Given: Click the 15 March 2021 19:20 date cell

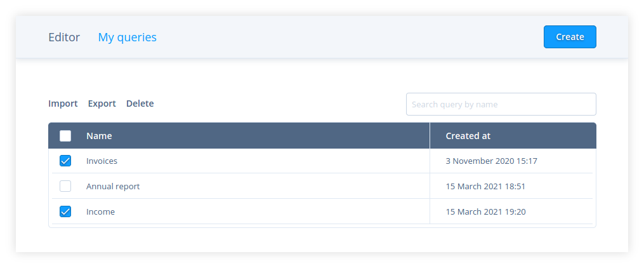Looking at the screenshot, I should coord(485,212).
